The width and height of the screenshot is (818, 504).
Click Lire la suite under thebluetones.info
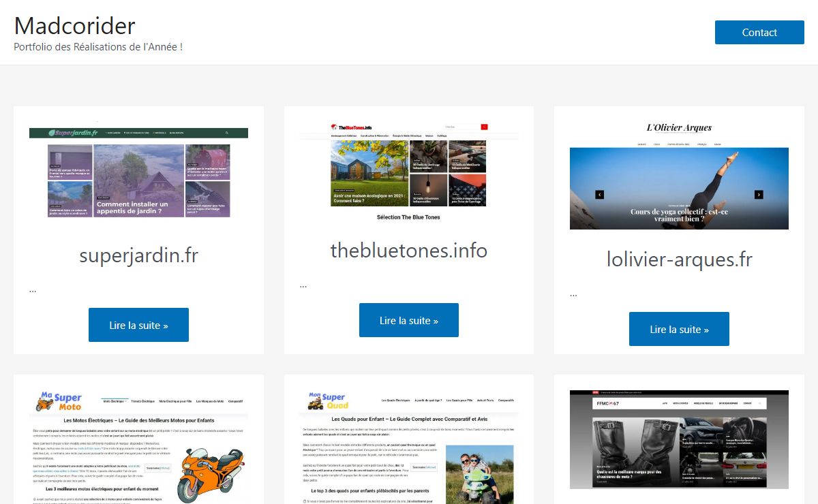click(x=409, y=320)
